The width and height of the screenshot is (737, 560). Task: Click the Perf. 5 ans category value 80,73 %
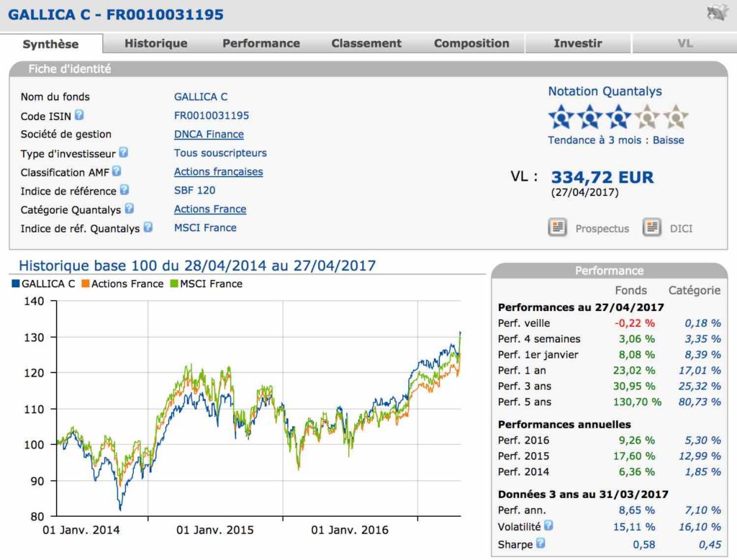pyautogui.click(x=700, y=402)
